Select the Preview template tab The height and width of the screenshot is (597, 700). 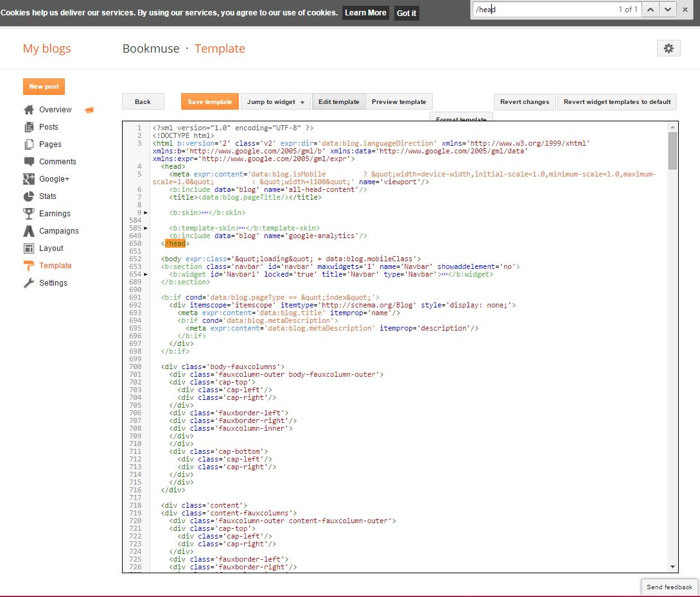coord(399,101)
